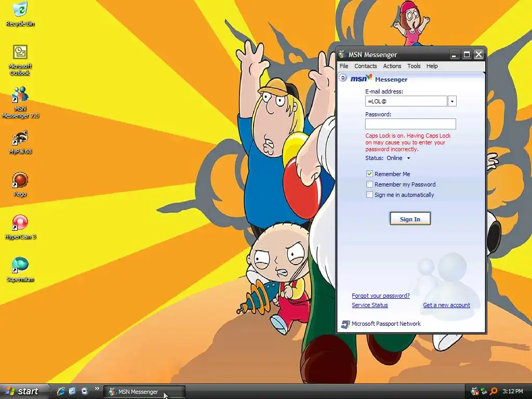
Task: Expand quick launch overflow chevron
Action: pyautogui.click(x=97, y=389)
